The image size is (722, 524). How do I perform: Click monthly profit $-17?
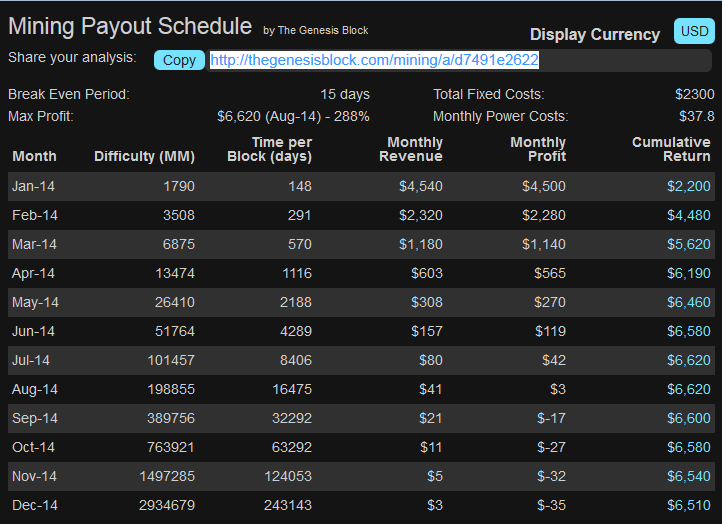coord(551,418)
